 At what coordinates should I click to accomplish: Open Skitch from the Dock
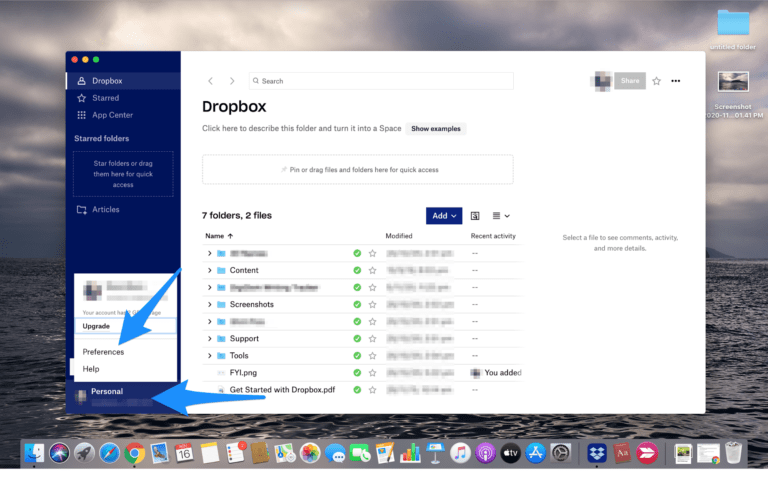pos(647,453)
